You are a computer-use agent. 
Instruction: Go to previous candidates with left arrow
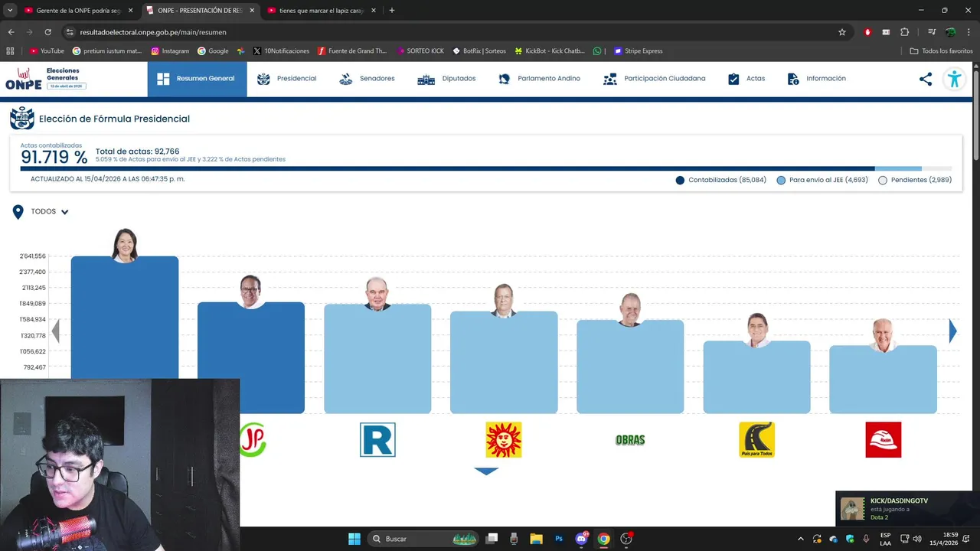point(55,331)
